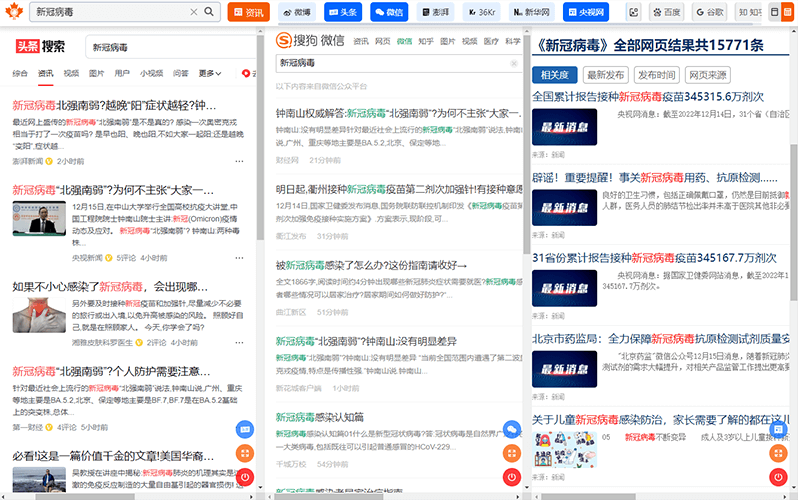Sort 央视网 results by 最新发布
Screen dimensions: 800x500
click(x=606, y=75)
